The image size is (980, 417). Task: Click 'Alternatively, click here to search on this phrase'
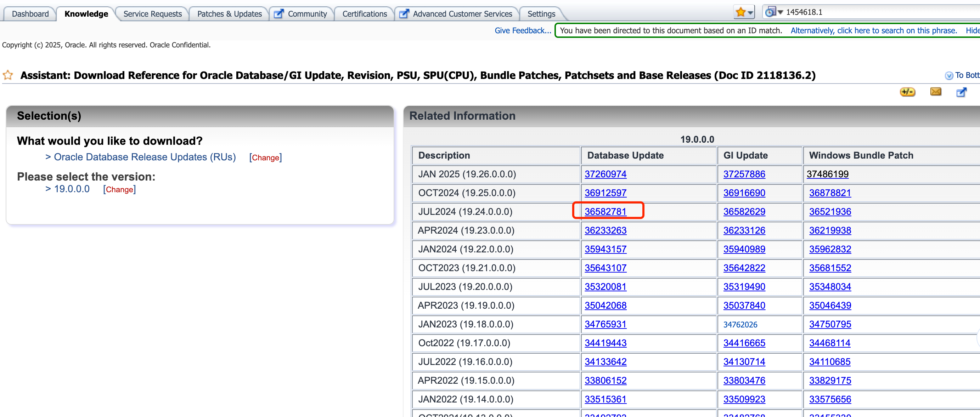tap(874, 30)
